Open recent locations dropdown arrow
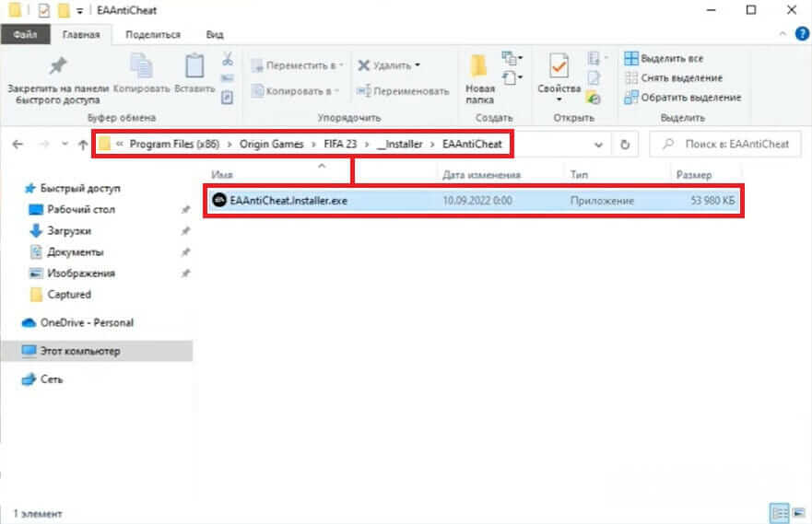The image size is (812, 524). coord(65,145)
